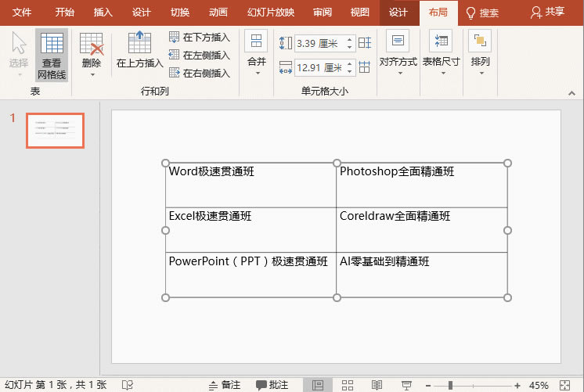Switch to the Insert (插入) tab
Screen dimensions: 584x392
(x=103, y=13)
